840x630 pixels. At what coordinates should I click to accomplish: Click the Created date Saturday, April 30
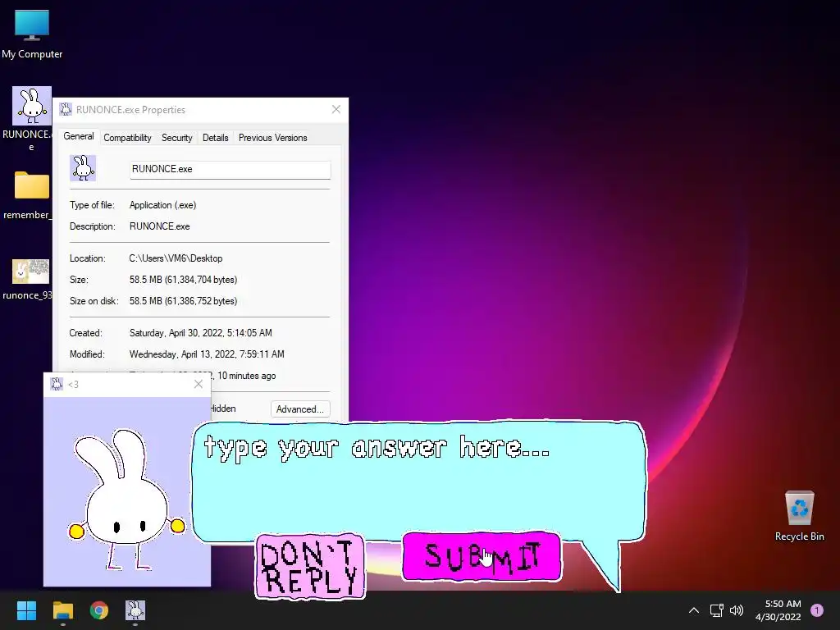200,333
